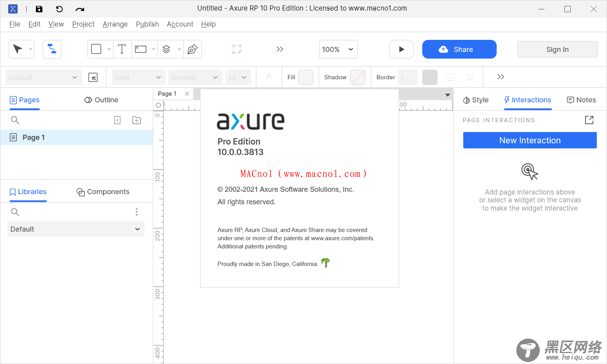The width and height of the screenshot is (607, 364).
Task: Click the stacked layers insert icon
Action: [166, 49]
